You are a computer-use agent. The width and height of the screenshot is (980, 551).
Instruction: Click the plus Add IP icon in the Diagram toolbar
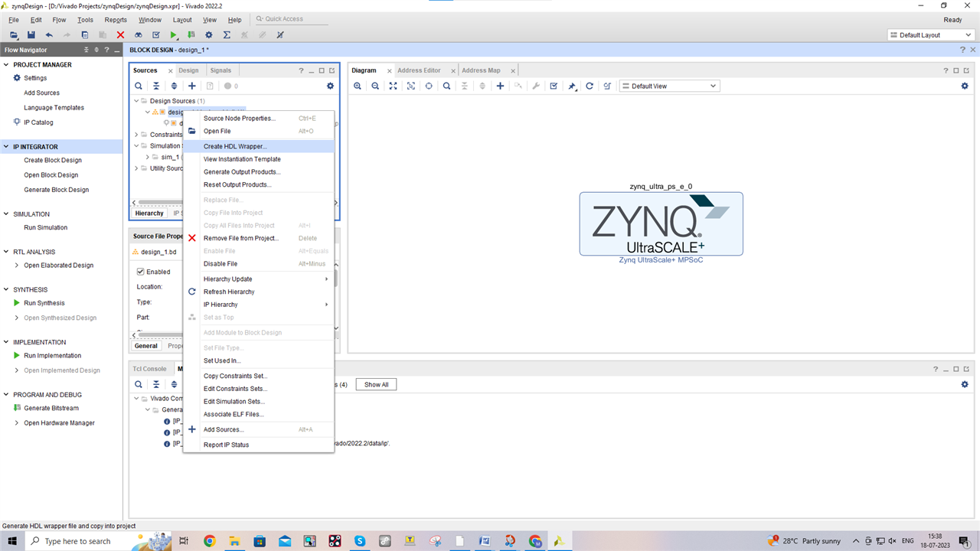click(x=500, y=86)
